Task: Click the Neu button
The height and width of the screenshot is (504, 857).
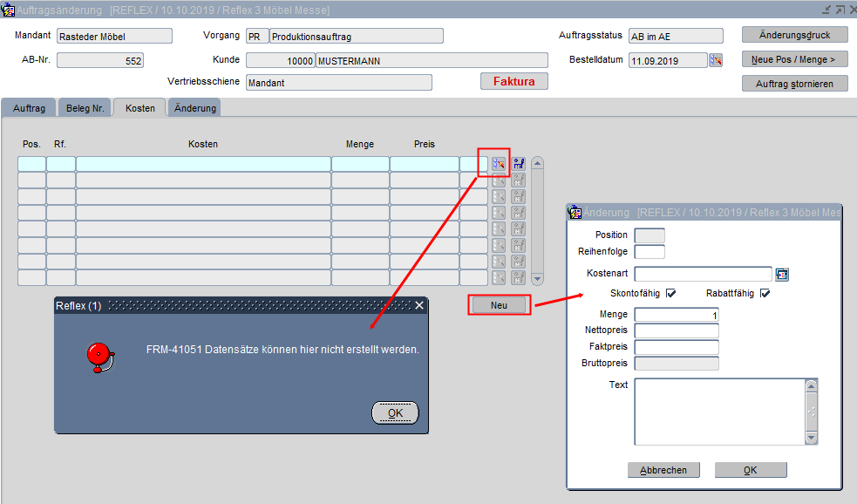Action: (499, 305)
